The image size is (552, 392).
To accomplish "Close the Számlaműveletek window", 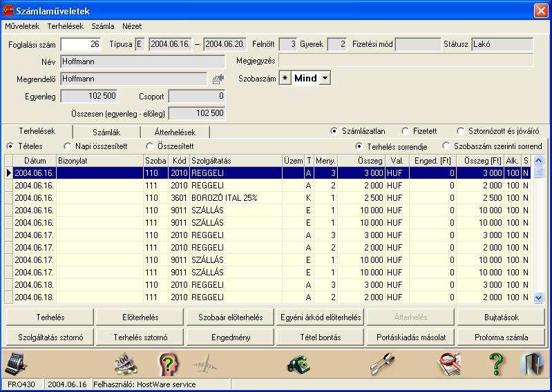I will click(541, 10).
